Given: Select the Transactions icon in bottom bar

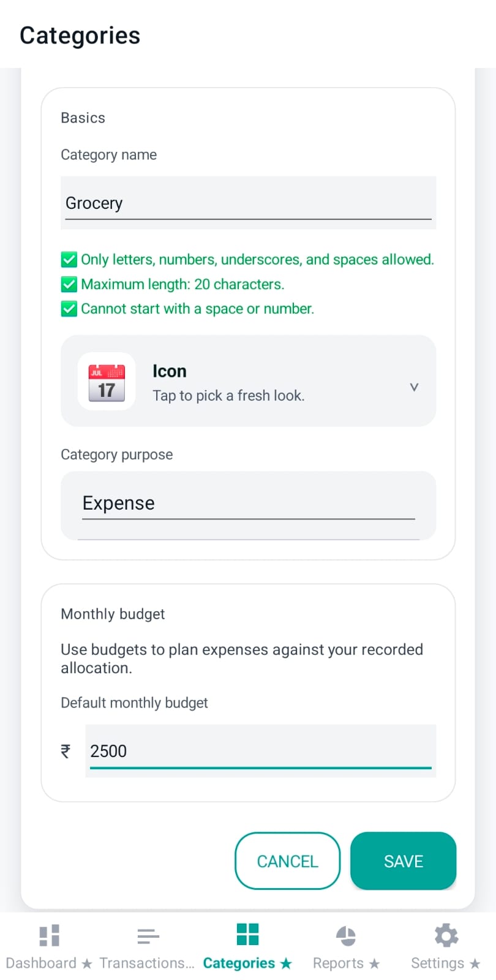Looking at the screenshot, I should 148,936.
